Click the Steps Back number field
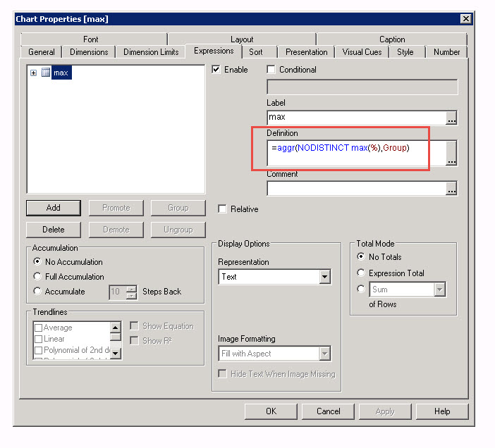The image size is (495, 448). [118, 292]
